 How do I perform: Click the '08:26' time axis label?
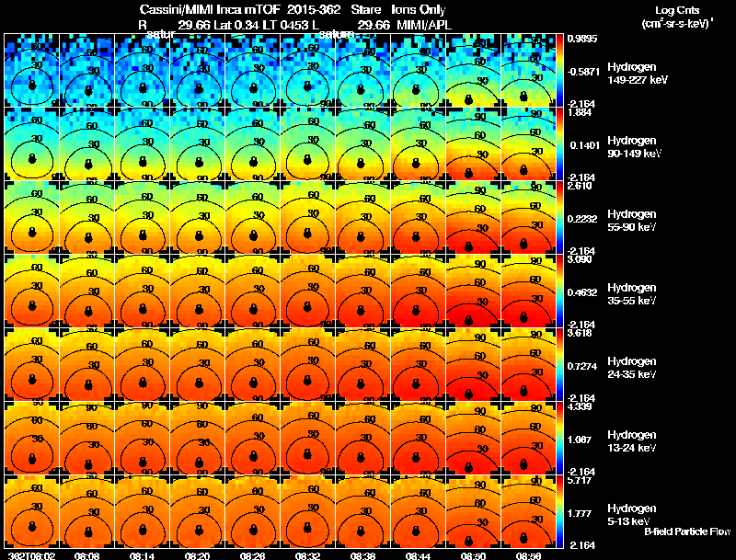pos(252,555)
